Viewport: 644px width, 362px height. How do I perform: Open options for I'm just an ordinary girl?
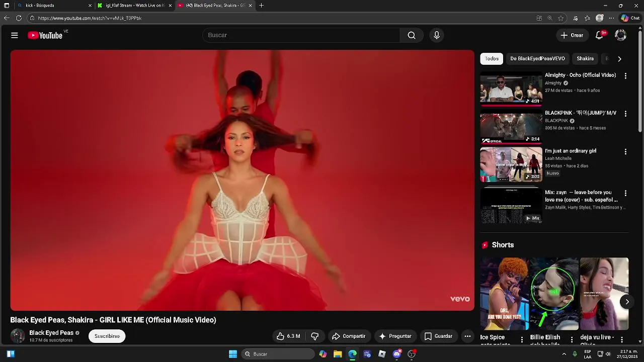tap(625, 151)
